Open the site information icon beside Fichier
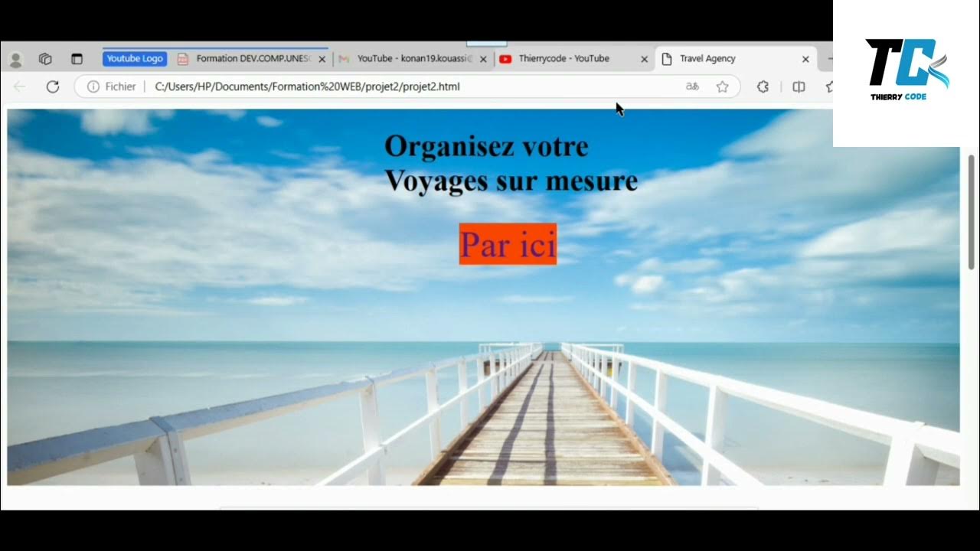The image size is (980, 551). (93, 86)
